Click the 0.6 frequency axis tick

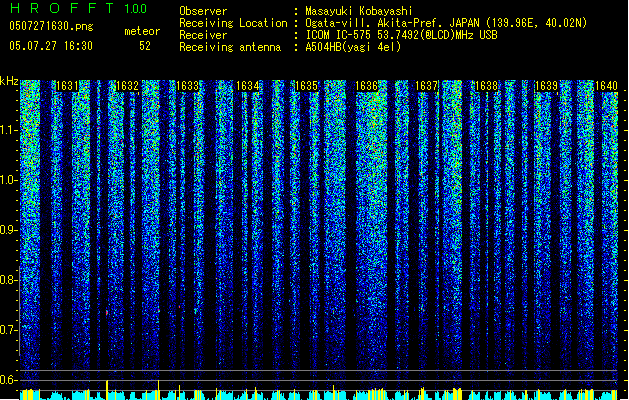[9, 380]
